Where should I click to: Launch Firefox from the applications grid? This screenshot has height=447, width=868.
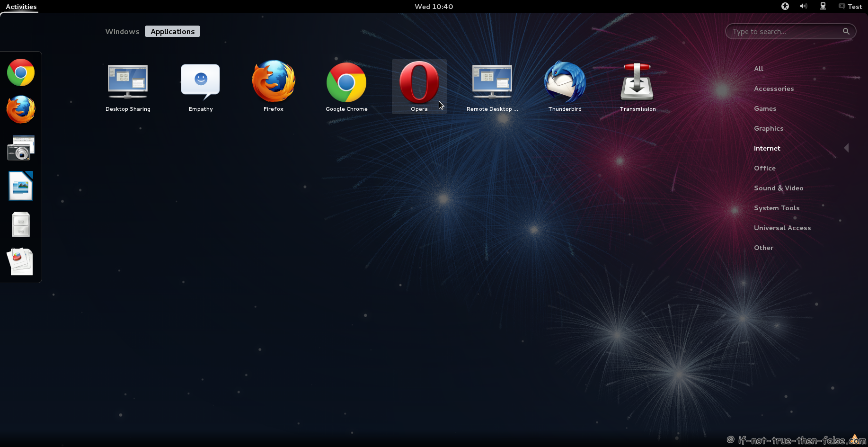coord(274,86)
